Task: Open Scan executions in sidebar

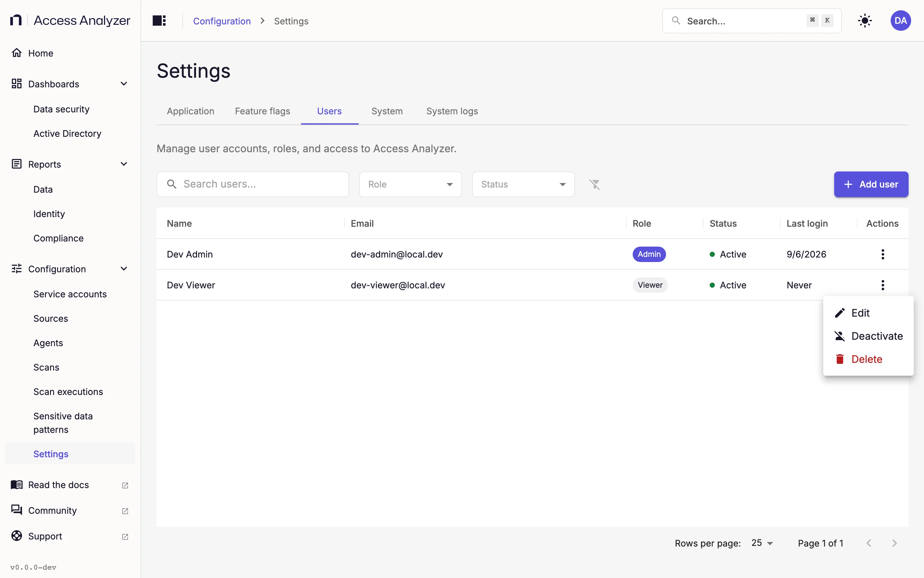Action: [x=68, y=392]
